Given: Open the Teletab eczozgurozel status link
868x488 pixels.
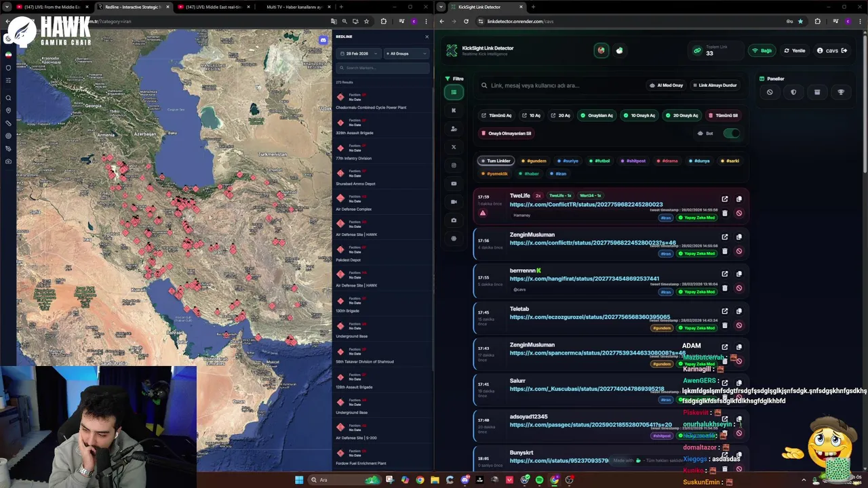Looking at the screenshot, I should coord(590,317).
